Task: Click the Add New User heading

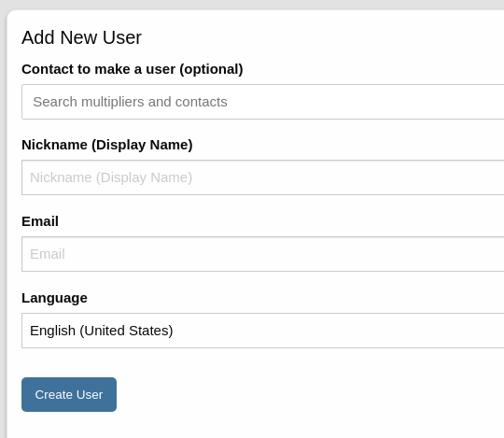Action: click(81, 37)
